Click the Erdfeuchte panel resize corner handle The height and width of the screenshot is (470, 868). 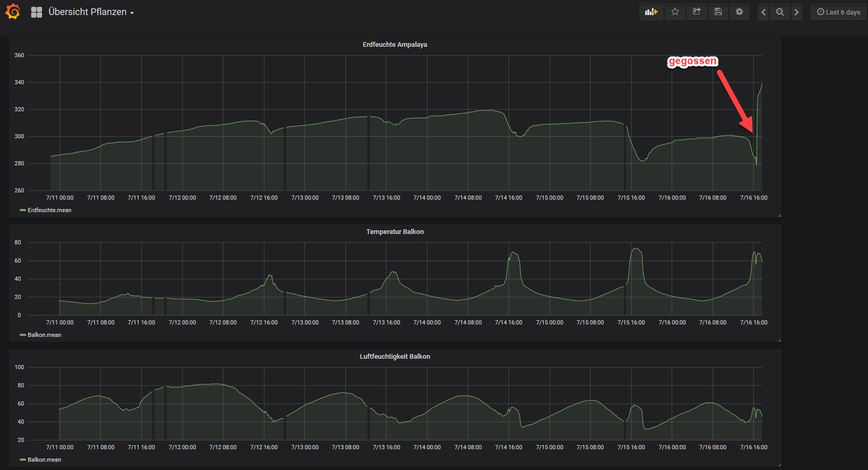click(x=779, y=215)
